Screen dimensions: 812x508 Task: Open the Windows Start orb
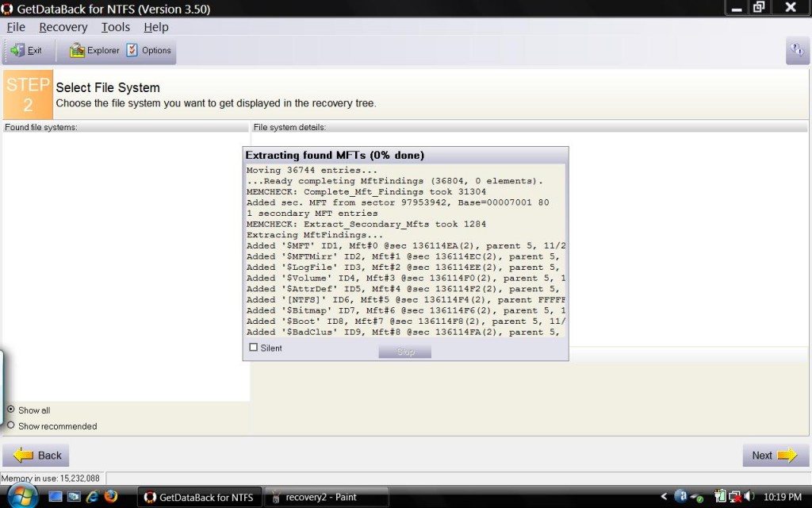pyautogui.click(x=21, y=496)
